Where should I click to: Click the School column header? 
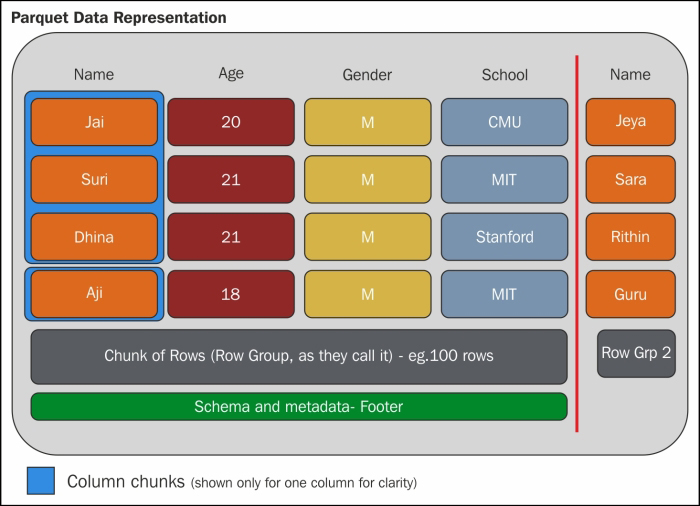click(504, 75)
